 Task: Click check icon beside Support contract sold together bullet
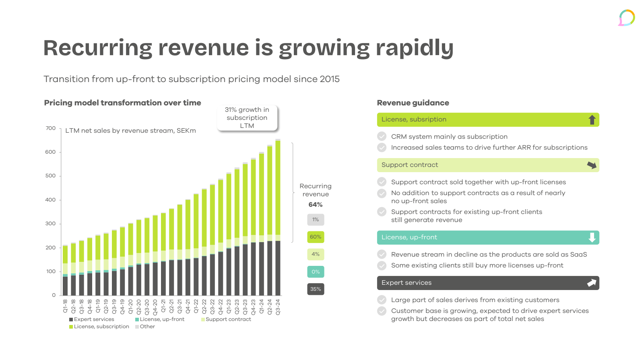pyautogui.click(x=382, y=182)
